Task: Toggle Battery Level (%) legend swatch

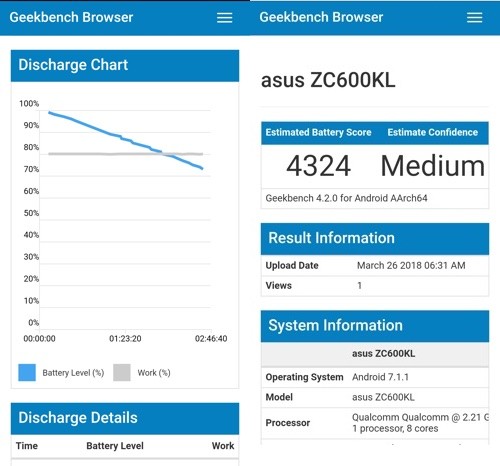Action: point(27,372)
